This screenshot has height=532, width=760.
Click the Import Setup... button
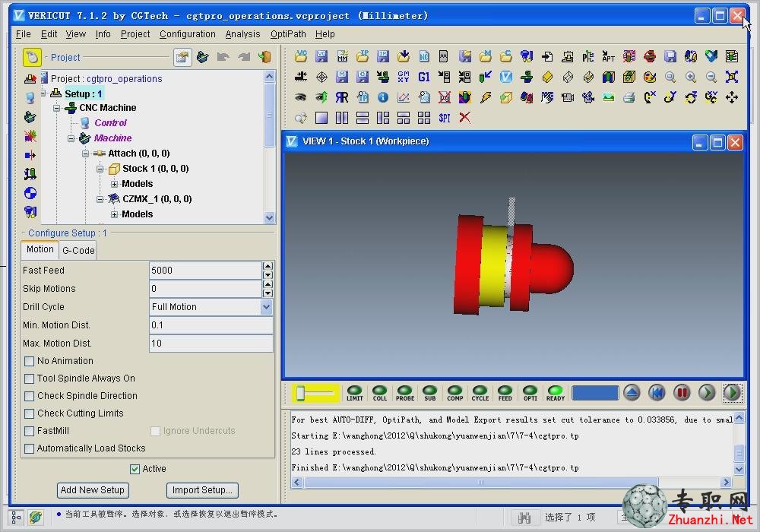click(x=202, y=490)
